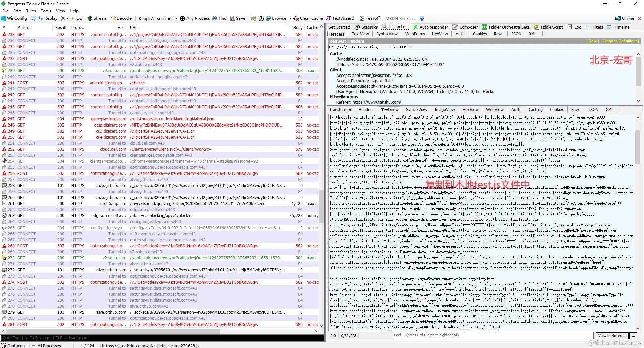Toggle Decode mode in toolbar
The image size is (644, 348).
pyautogui.click(x=121, y=18)
